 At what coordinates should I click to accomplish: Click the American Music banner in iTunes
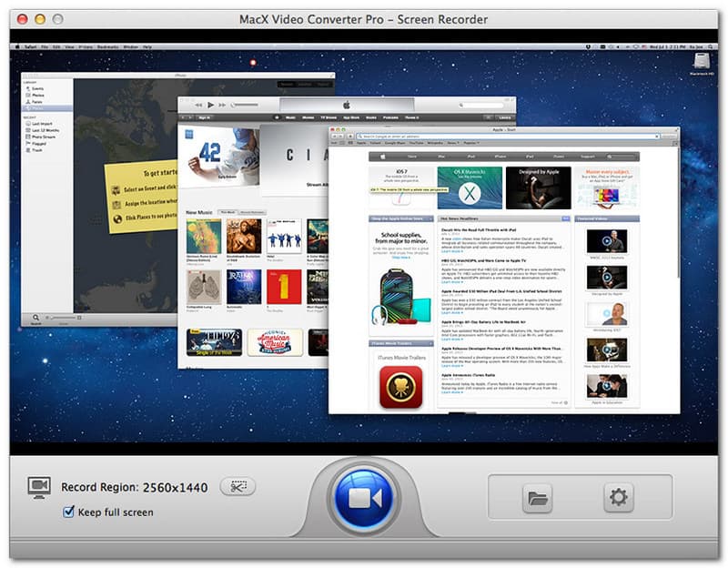point(274,342)
